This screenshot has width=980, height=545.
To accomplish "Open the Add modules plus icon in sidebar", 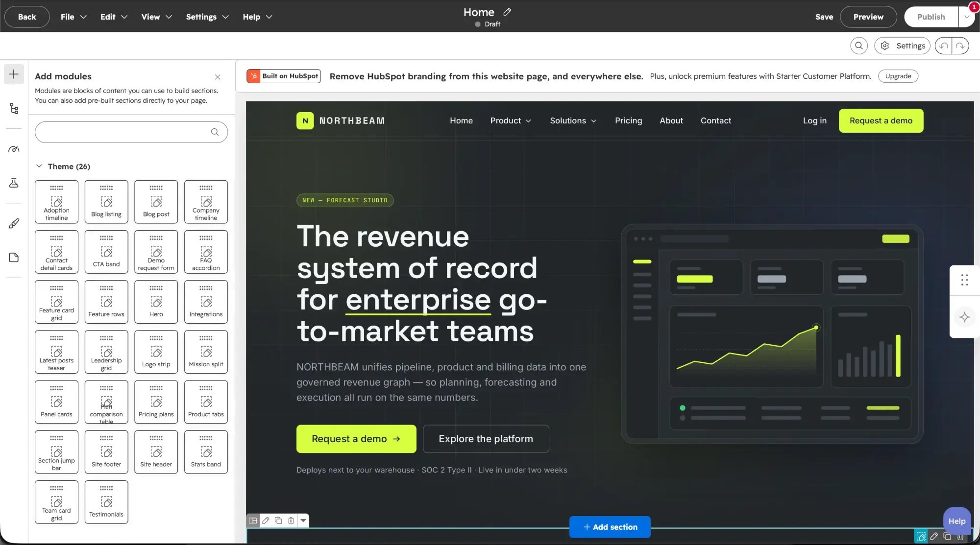I will pyautogui.click(x=14, y=74).
